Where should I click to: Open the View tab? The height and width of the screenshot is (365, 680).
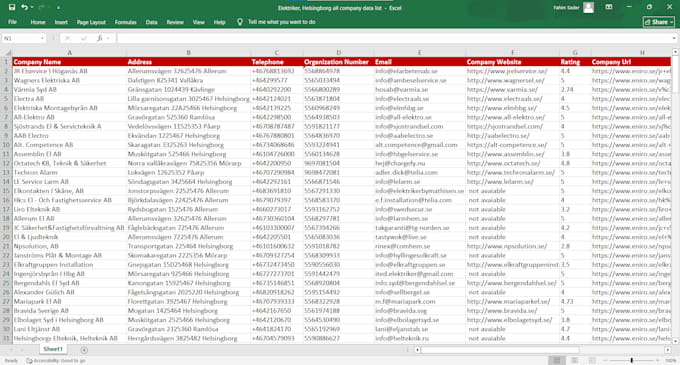(x=199, y=22)
